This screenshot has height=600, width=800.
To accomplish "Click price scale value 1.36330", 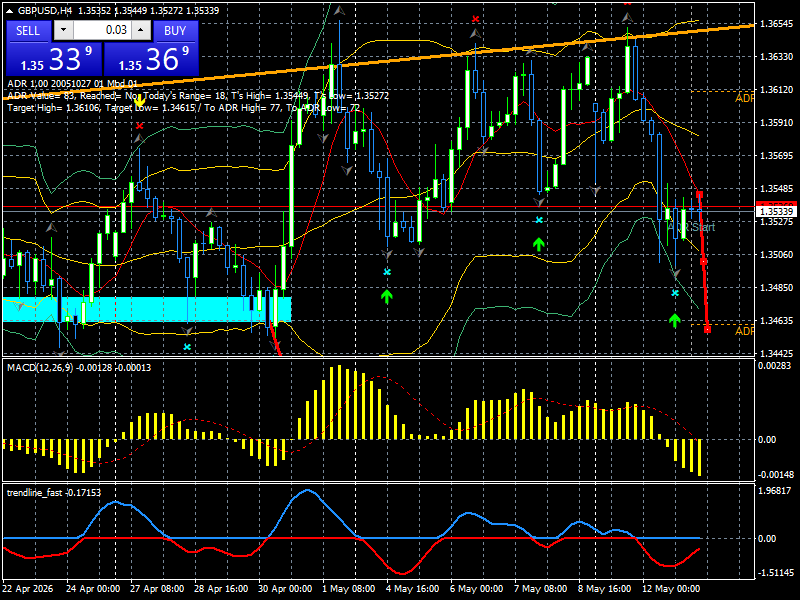I will pos(777,57).
